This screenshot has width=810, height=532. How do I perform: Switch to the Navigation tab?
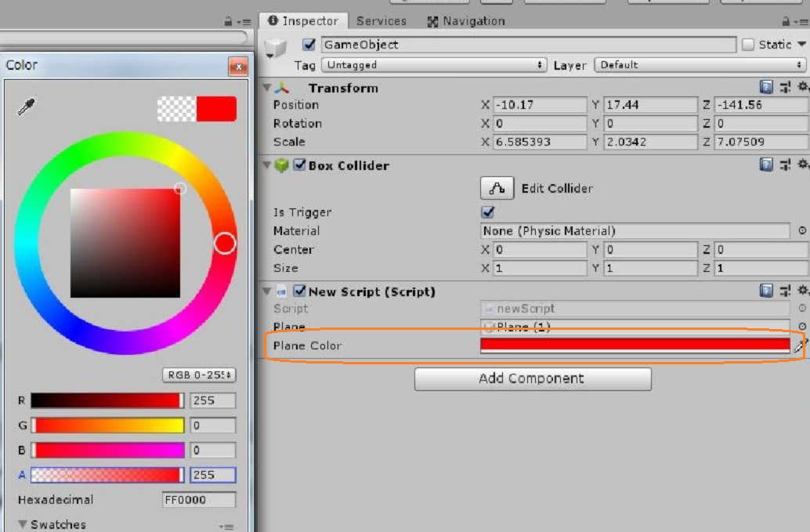coord(466,21)
